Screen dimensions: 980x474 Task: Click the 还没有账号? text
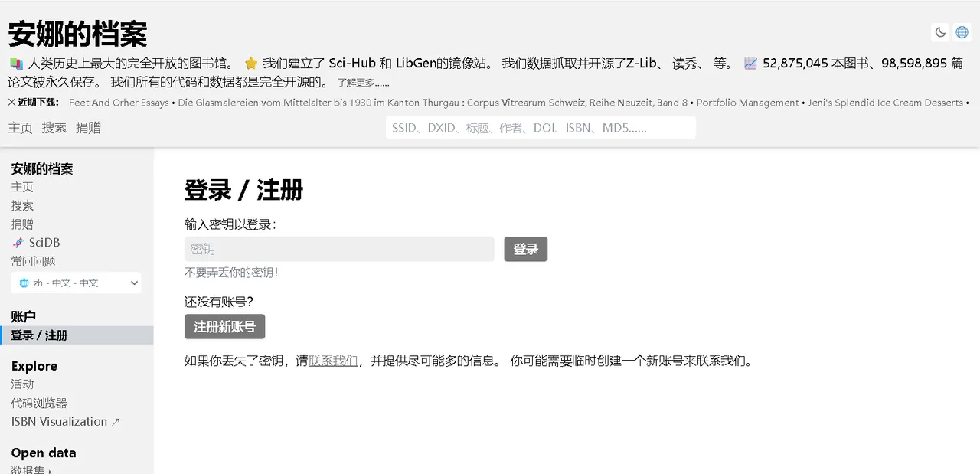tap(219, 302)
